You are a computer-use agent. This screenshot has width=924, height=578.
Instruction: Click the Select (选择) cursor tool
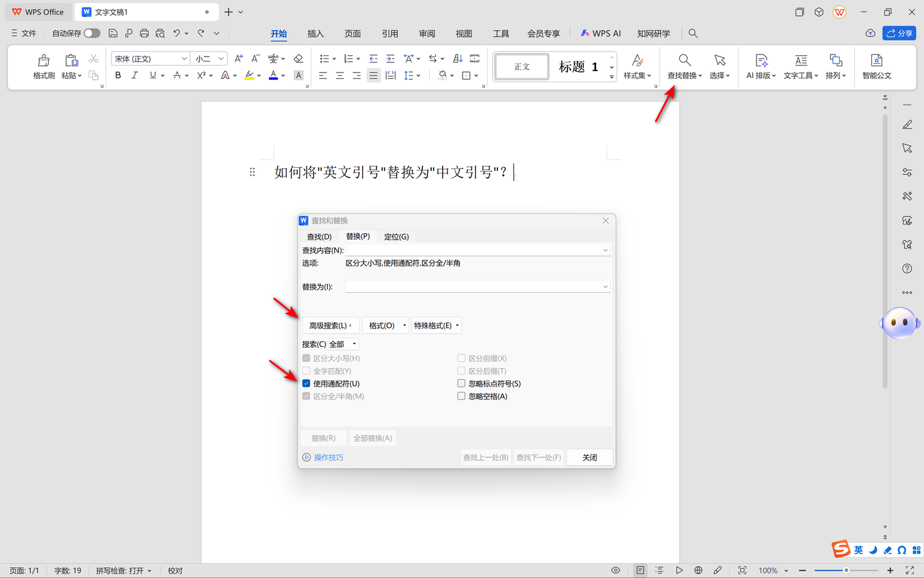(x=720, y=67)
